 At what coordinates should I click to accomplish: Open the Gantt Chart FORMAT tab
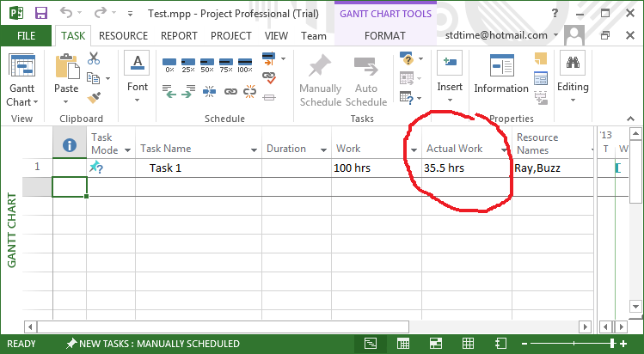point(385,36)
